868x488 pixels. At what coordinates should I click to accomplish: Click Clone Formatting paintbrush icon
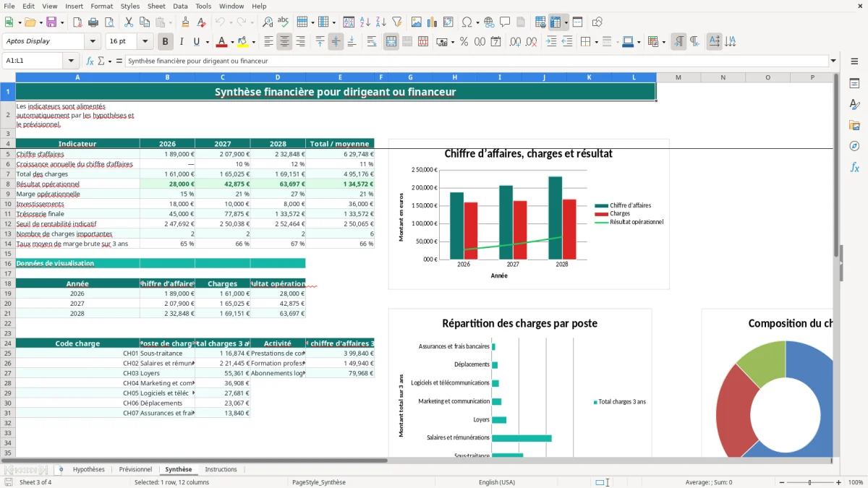click(x=185, y=22)
